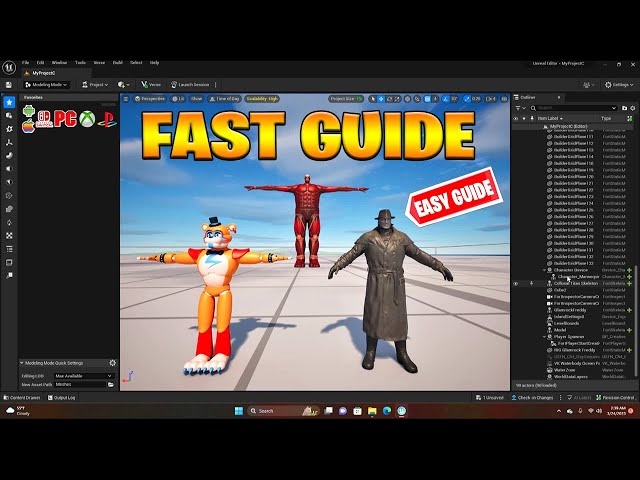Click the Lit view mode button

point(178,99)
